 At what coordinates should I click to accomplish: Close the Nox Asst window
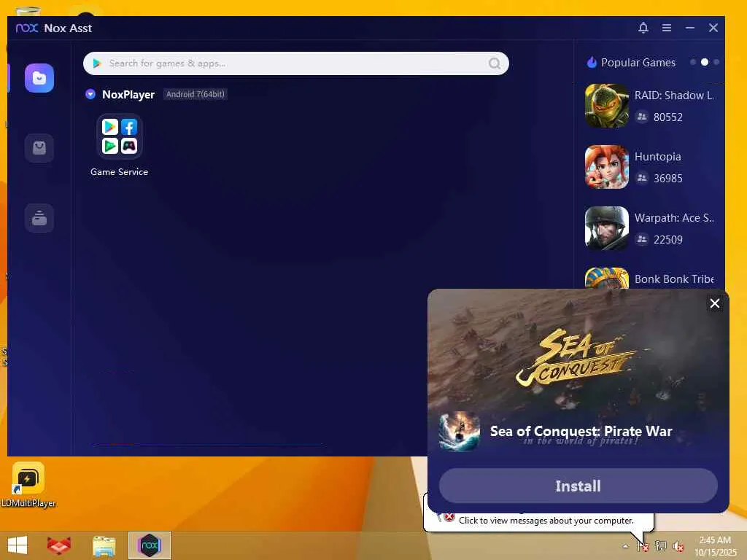[x=713, y=28]
